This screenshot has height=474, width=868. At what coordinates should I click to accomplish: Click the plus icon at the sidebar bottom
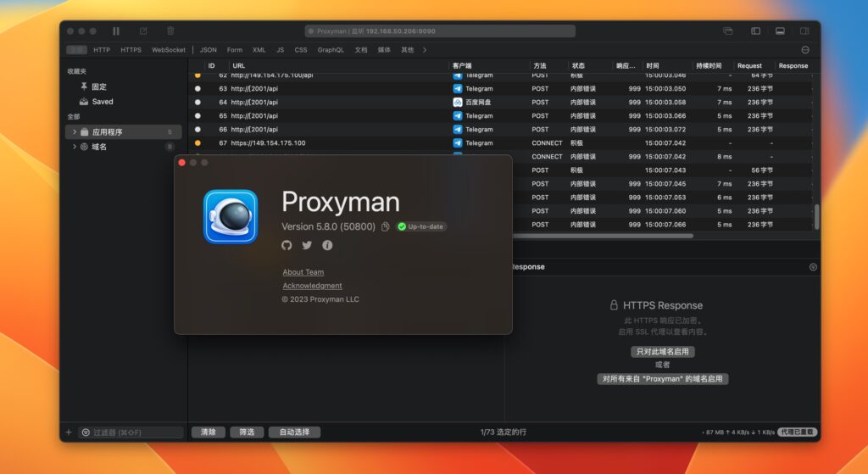click(69, 432)
